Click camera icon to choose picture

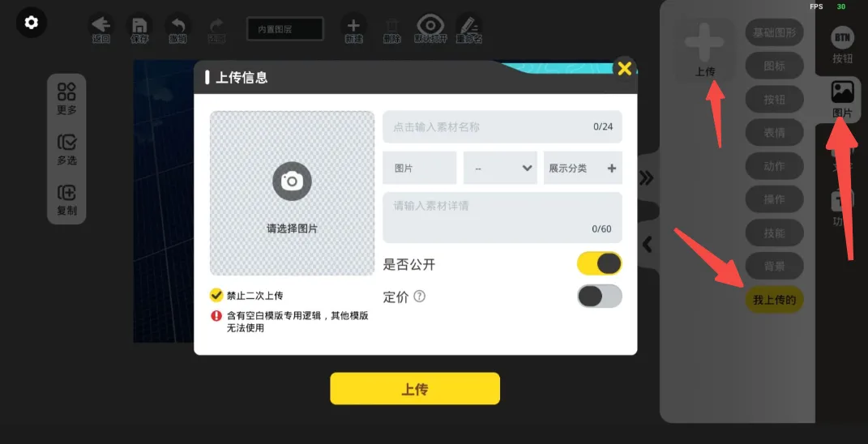292,181
